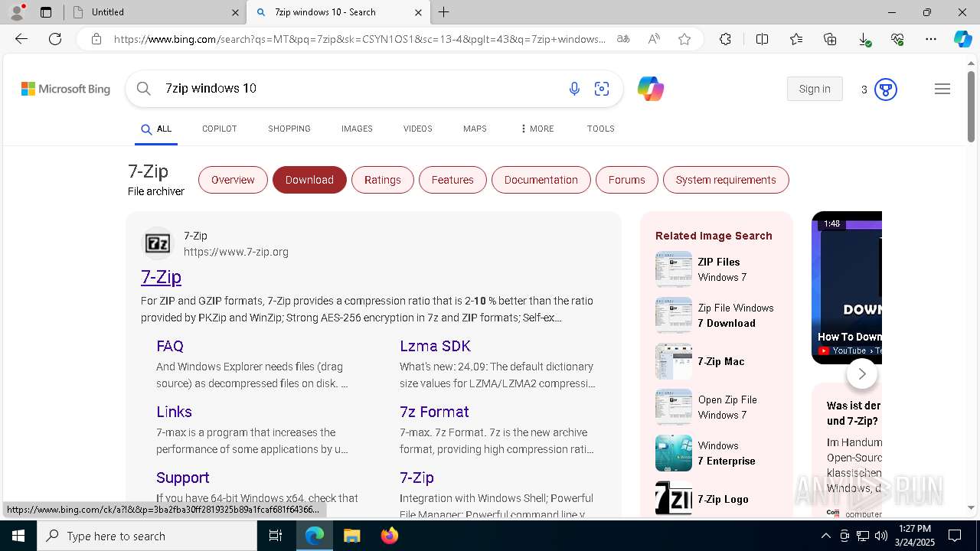This screenshot has width=980, height=551.
Task: Open the Bing hamburger menu
Action: [x=942, y=89]
